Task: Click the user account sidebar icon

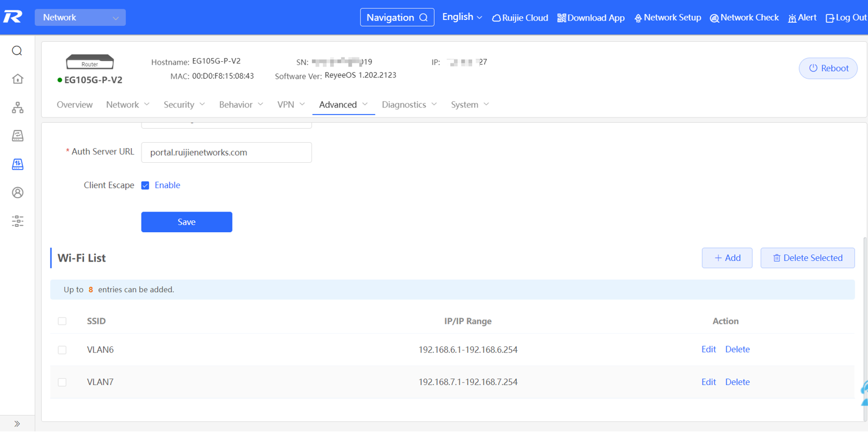Action: pyautogui.click(x=18, y=193)
